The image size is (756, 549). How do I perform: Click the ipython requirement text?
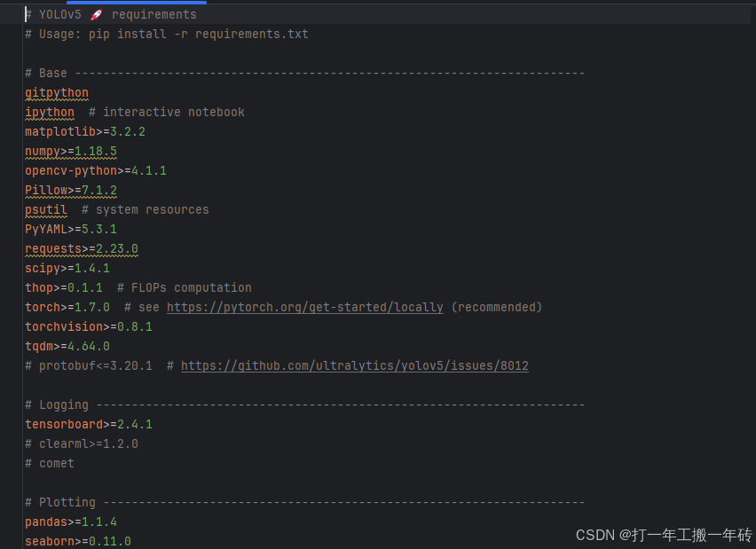[50, 112]
